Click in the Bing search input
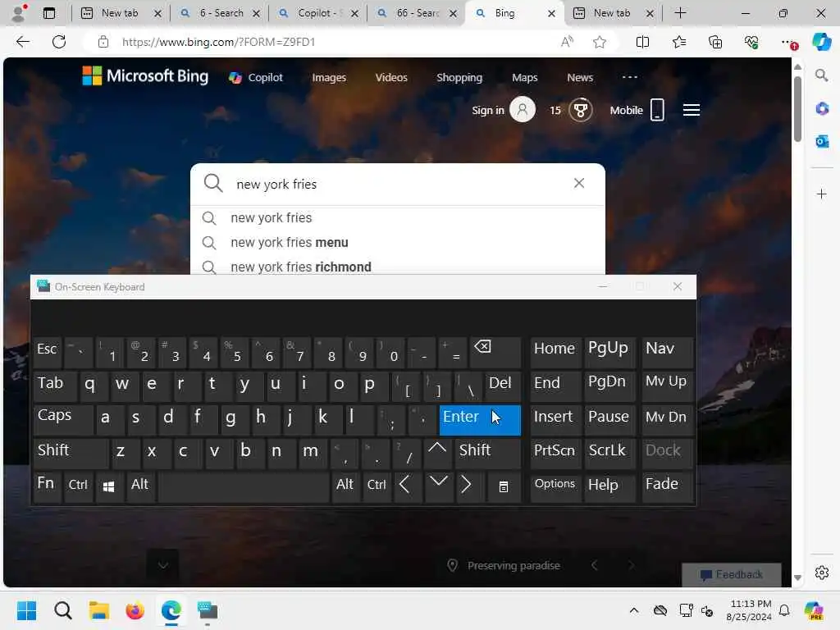Image resolution: width=840 pixels, height=630 pixels. tap(396, 184)
